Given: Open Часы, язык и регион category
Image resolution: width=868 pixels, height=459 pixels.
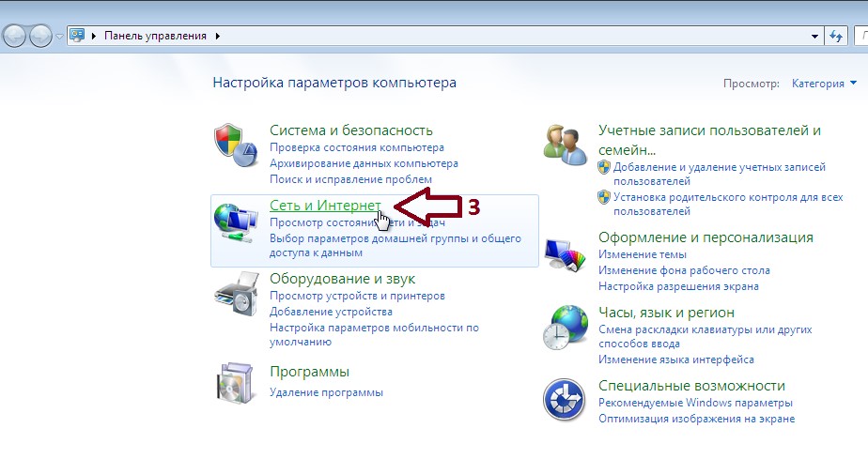Looking at the screenshot, I should [x=667, y=313].
